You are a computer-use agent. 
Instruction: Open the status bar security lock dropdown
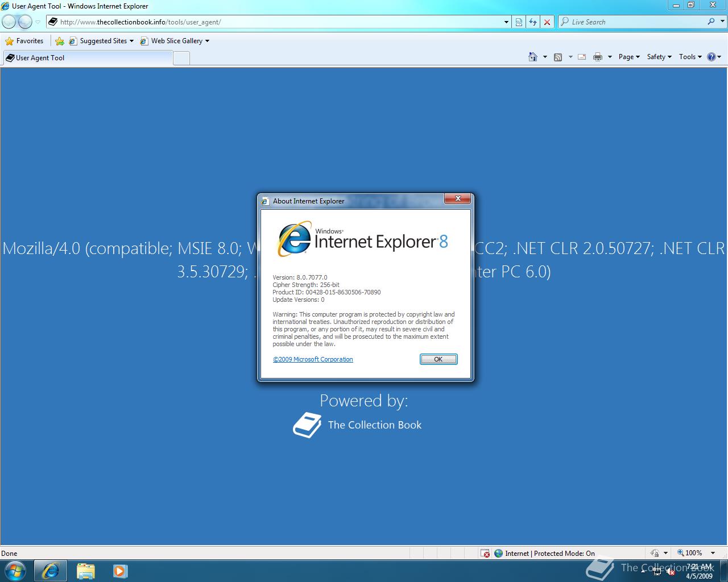pyautogui.click(x=659, y=553)
